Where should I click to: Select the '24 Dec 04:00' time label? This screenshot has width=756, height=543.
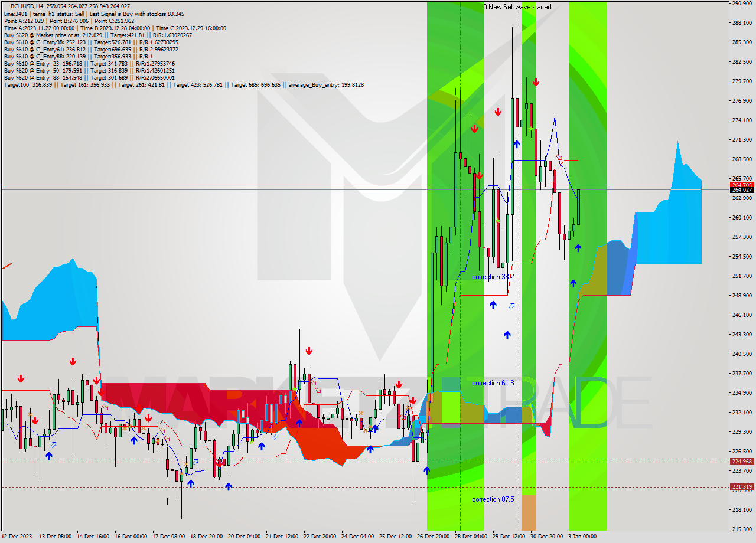click(357, 537)
